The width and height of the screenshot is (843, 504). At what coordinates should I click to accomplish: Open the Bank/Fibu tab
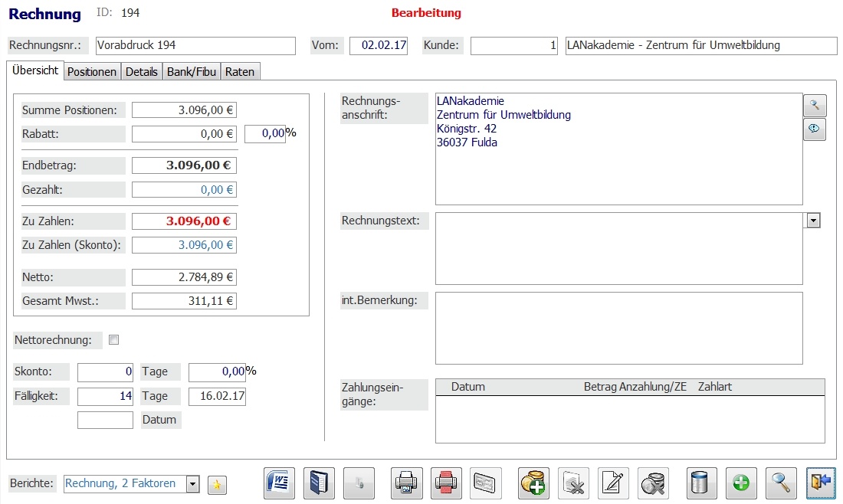[x=192, y=71]
